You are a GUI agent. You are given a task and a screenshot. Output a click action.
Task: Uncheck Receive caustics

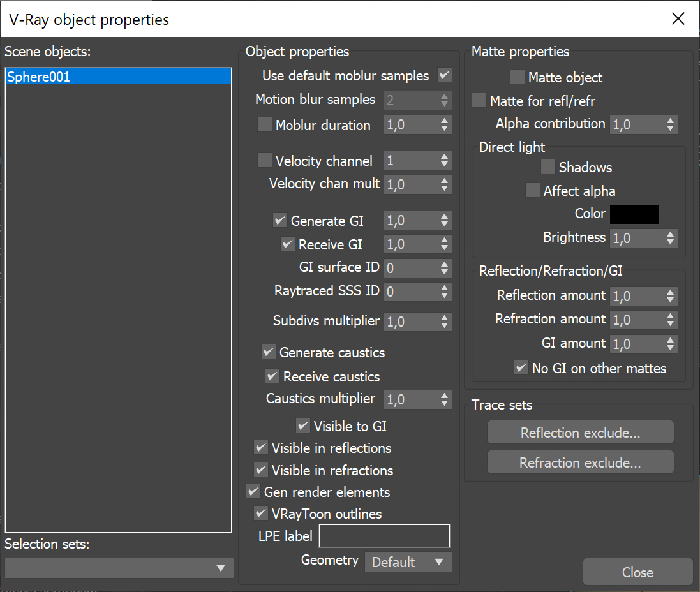[x=272, y=376]
